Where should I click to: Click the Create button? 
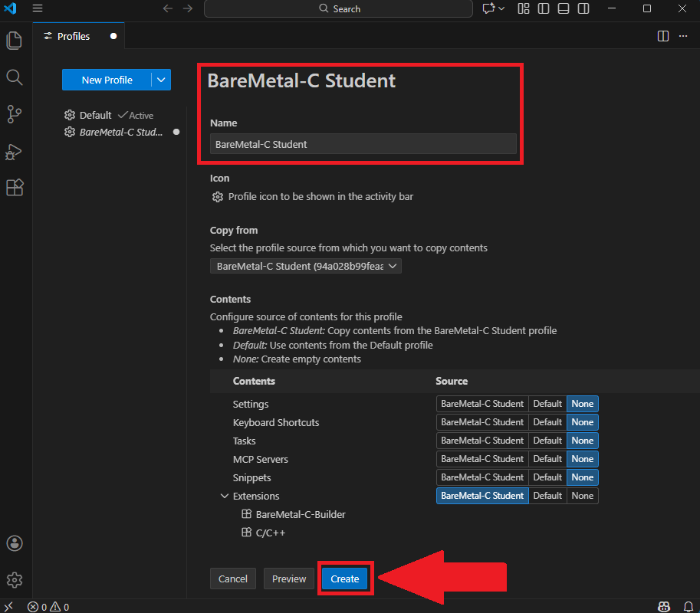344,579
